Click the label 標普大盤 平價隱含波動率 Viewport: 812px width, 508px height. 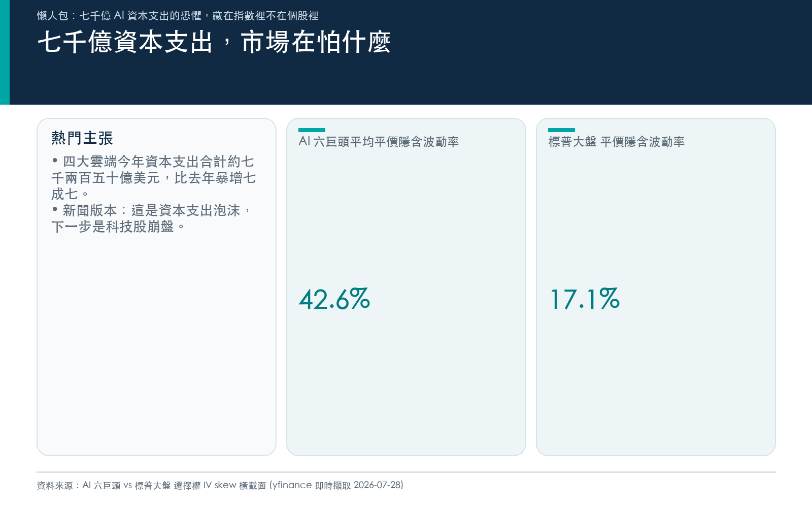(x=617, y=142)
